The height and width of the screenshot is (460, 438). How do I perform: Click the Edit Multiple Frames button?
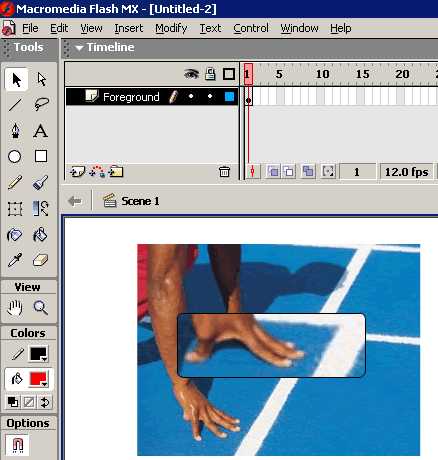308,172
